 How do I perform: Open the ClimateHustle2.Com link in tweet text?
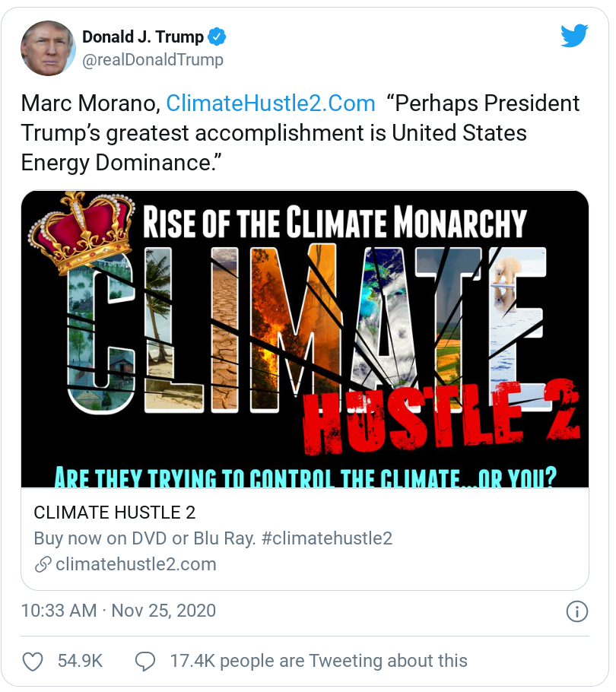pyautogui.click(x=271, y=103)
